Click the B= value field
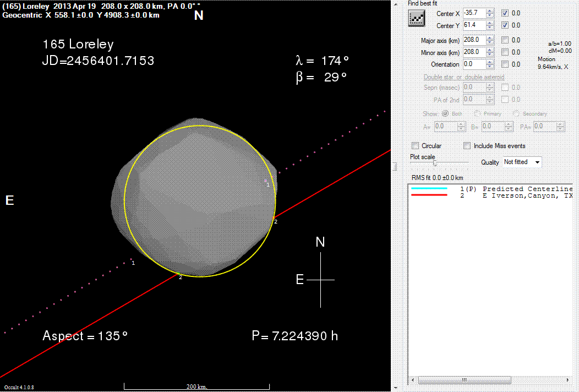This screenshot has height=392, width=579. tap(493, 127)
